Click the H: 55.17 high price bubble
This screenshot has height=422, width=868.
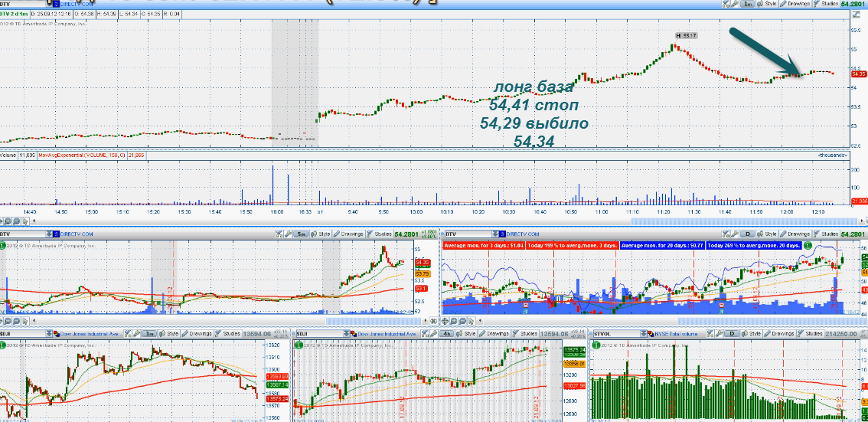686,35
